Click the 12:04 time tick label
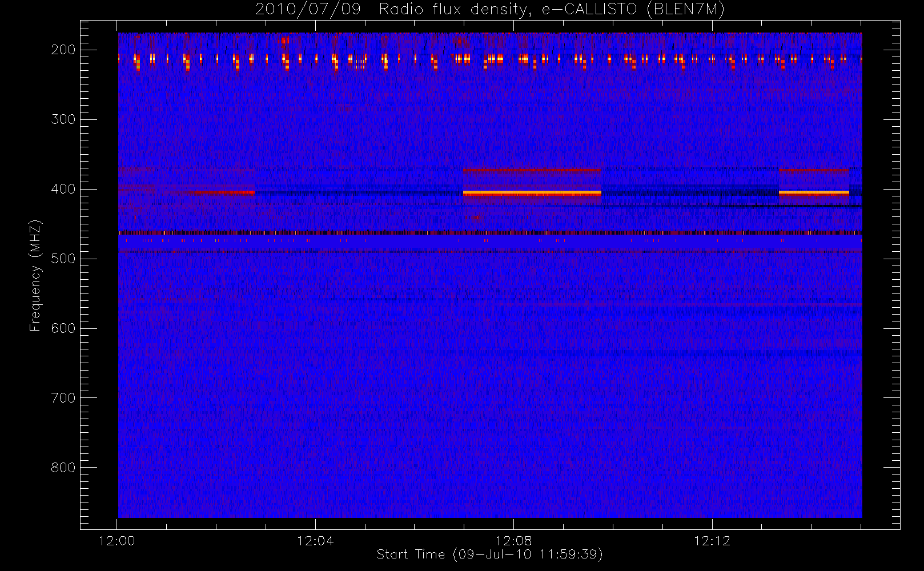The width and height of the screenshot is (924, 571). pos(315,541)
